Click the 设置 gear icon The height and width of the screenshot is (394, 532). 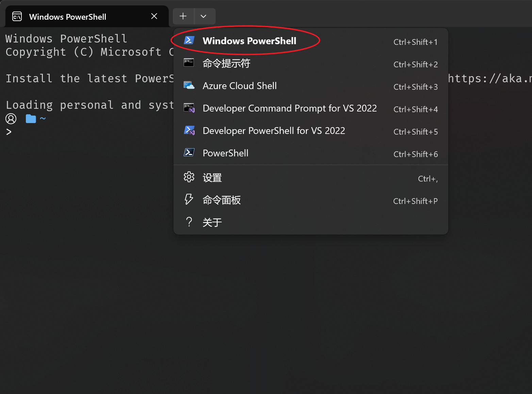[189, 177]
